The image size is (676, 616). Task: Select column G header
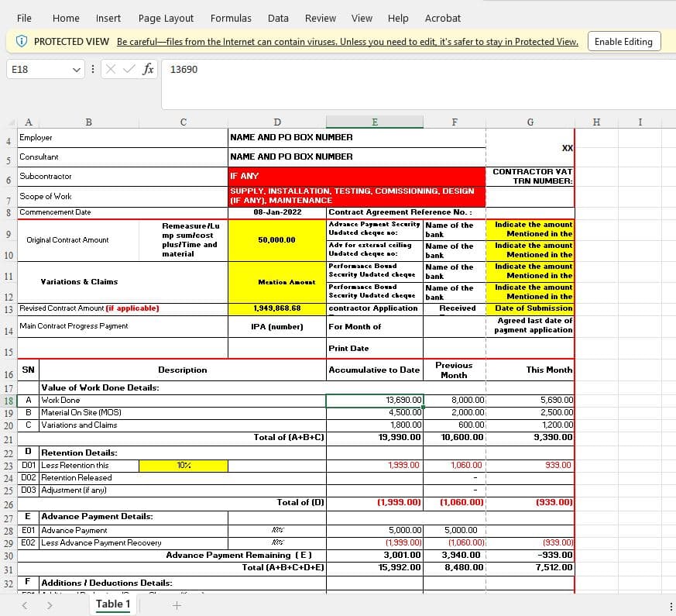[530, 122]
